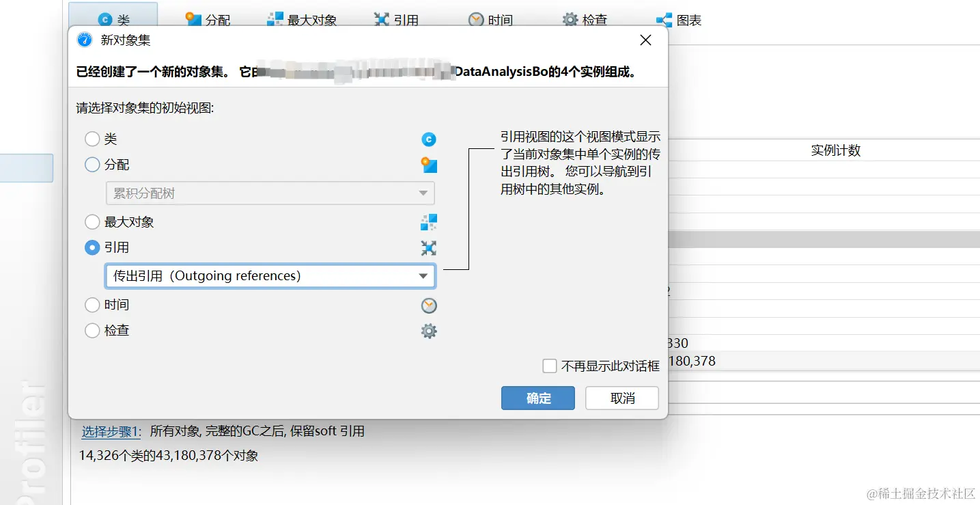Switch to the 最大对象 tab

tap(302, 20)
